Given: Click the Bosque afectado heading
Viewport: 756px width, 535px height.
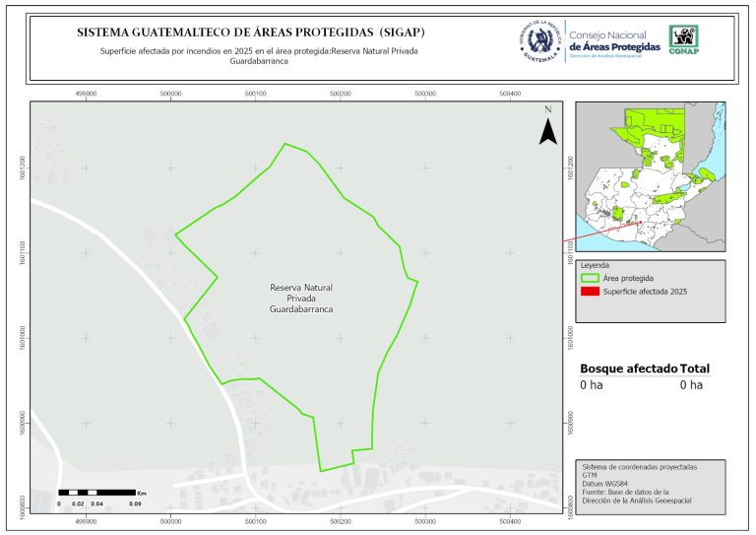Looking at the screenshot, I should click(628, 368).
